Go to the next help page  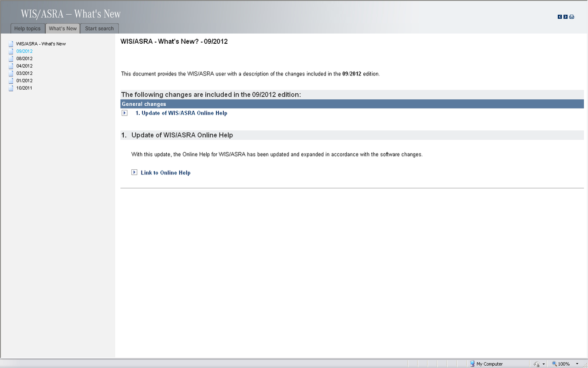(x=565, y=17)
